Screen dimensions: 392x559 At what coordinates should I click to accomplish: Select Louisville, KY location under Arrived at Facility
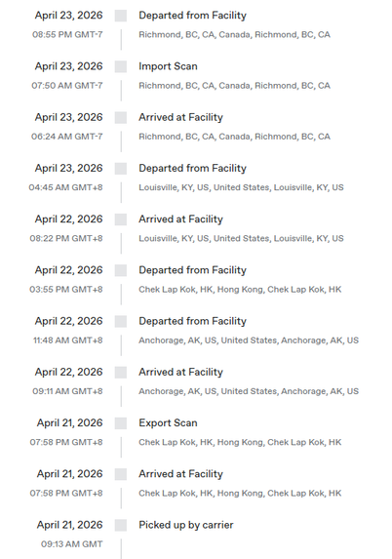[x=241, y=238]
